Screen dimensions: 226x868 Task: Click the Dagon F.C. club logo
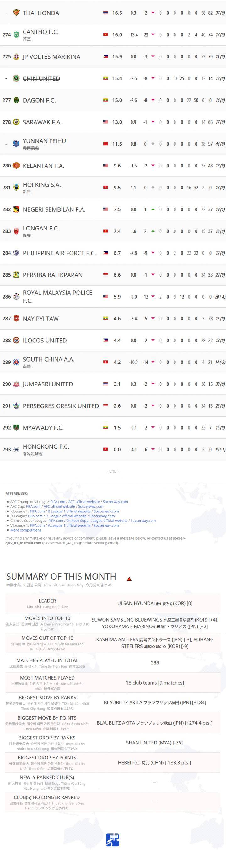(x=16, y=100)
